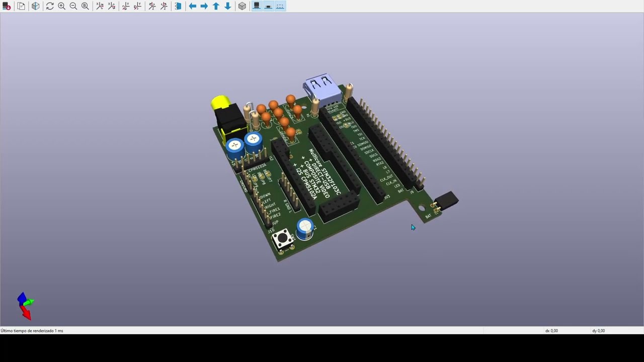Viewport: 644px width, 362px height.
Task: Toggle raytracing render mode
Action: (36, 6)
